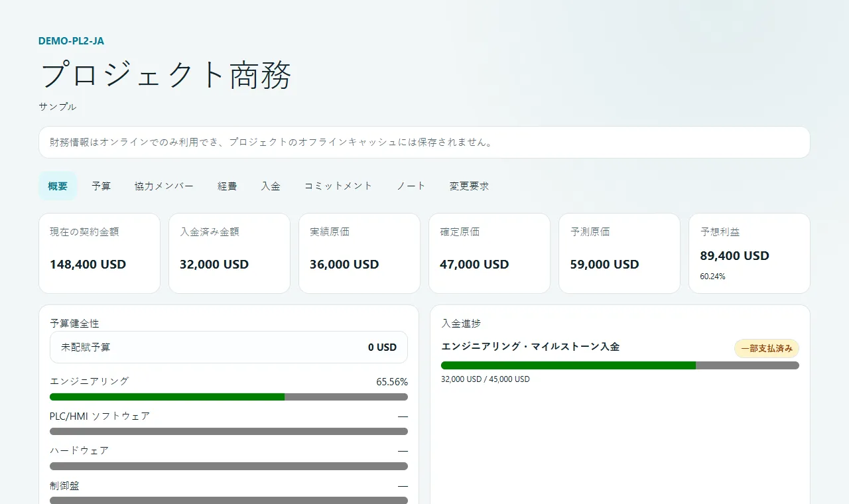Viewport: 849px width, 504px height.
Task: Select the 確定原価 card
Action: point(490,253)
